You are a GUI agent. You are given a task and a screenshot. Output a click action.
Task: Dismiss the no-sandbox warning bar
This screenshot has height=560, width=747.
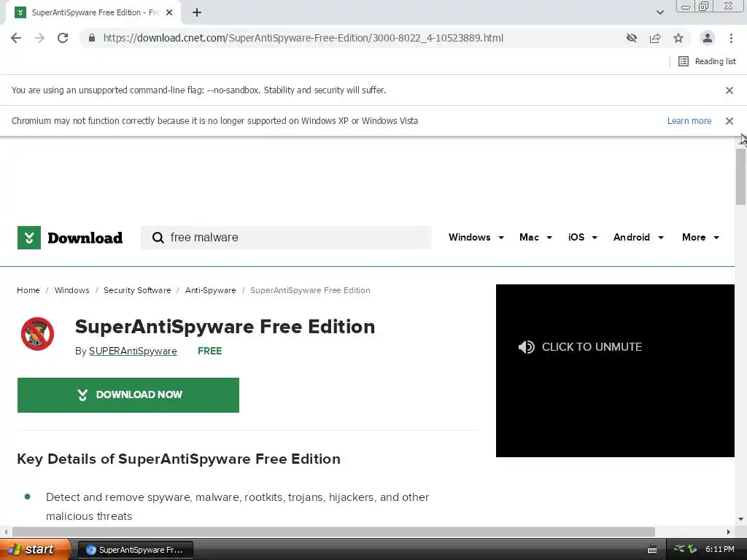coord(729,90)
